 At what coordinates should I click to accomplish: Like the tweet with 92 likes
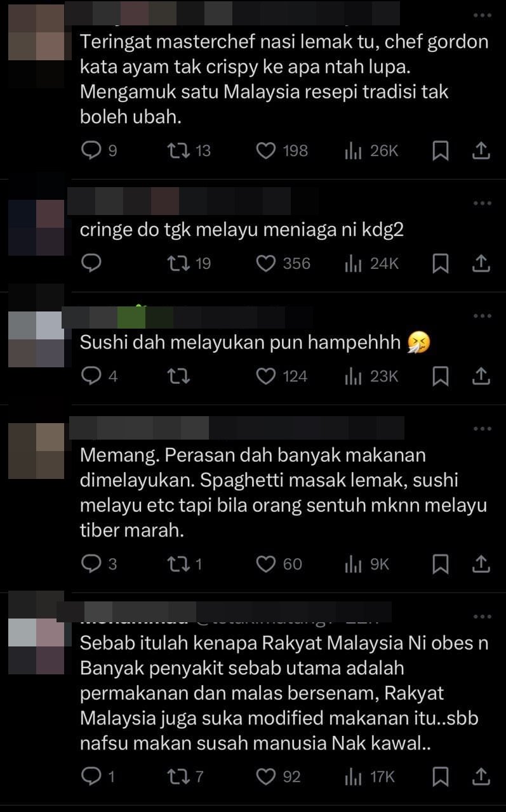278,776
